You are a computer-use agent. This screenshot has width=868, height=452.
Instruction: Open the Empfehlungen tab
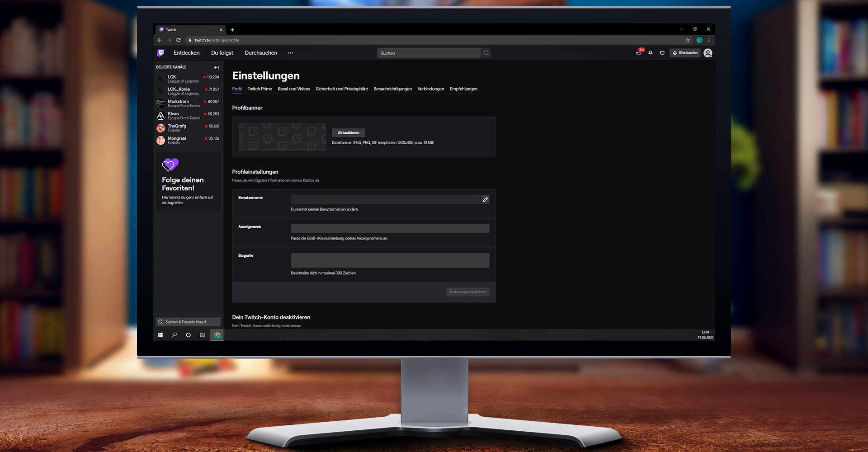click(463, 89)
